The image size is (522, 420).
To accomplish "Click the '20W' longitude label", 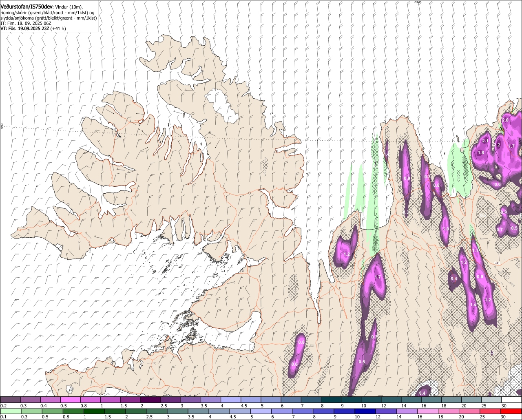I will click(417, 2).
